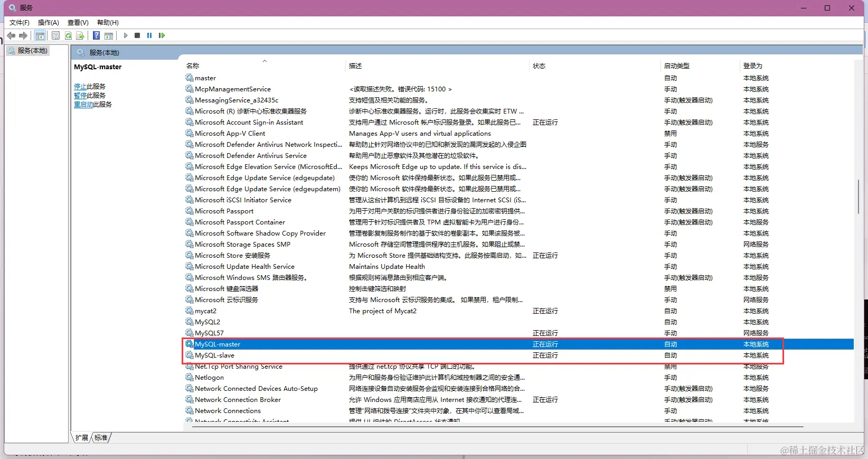Toggle the show/hide action pane toolbar icon
The image size is (868, 459).
coord(109,35)
